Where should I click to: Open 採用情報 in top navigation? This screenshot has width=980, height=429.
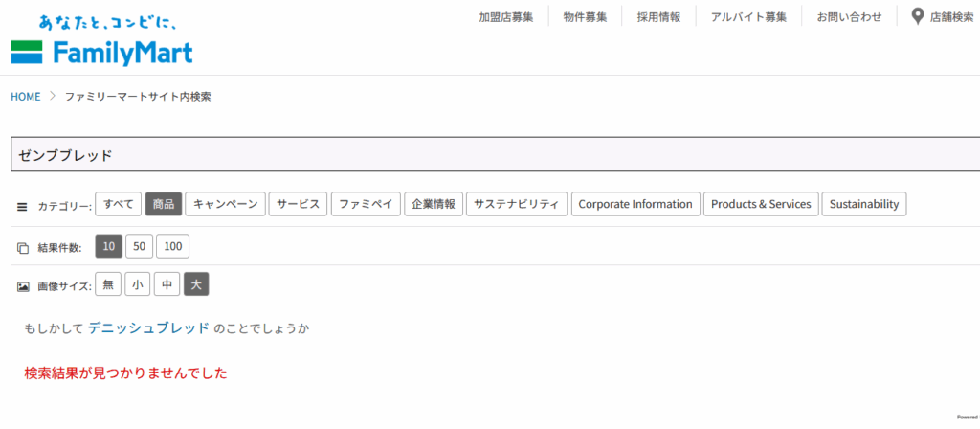pyautogui.click(x=658, y=17)
